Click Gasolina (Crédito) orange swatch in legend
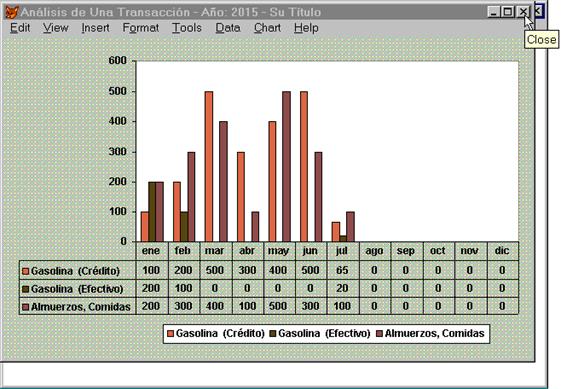The height and width of the screenshot is (389, 561). 170,334
